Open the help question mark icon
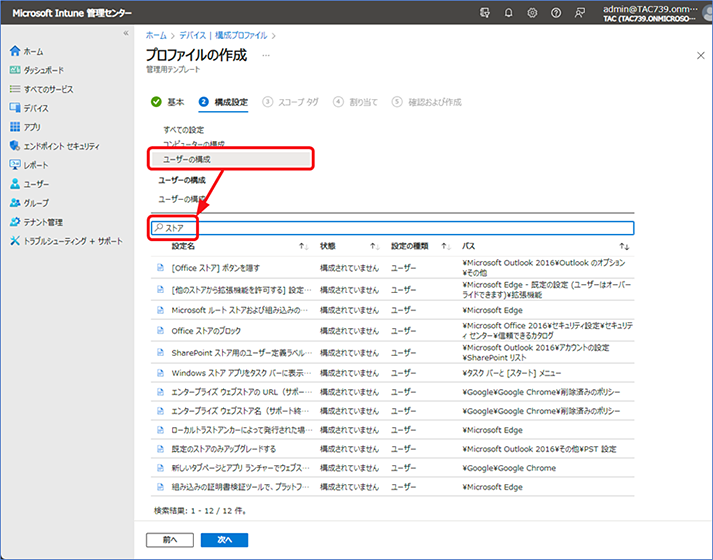 pos(556,13)
